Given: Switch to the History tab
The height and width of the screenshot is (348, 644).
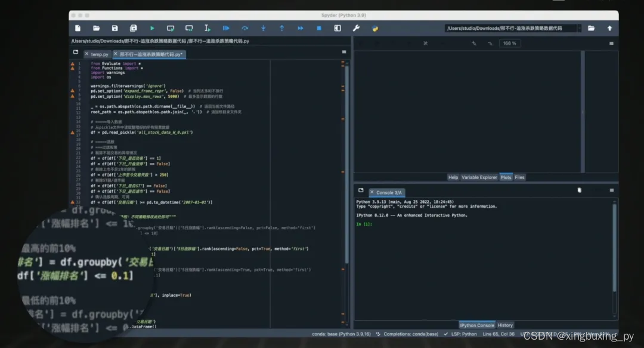Looking at the screenshot, I should [505, 325].
